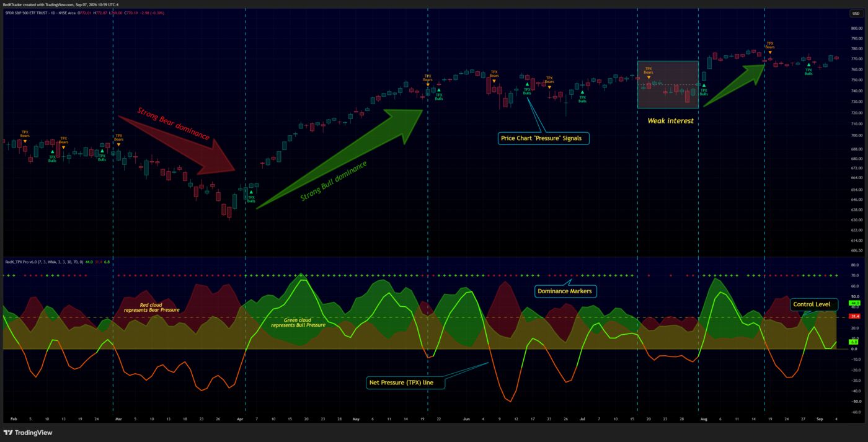Click the Aug label on time axis
This screenshot has height=442, width=868.
(x=703, y=419)
